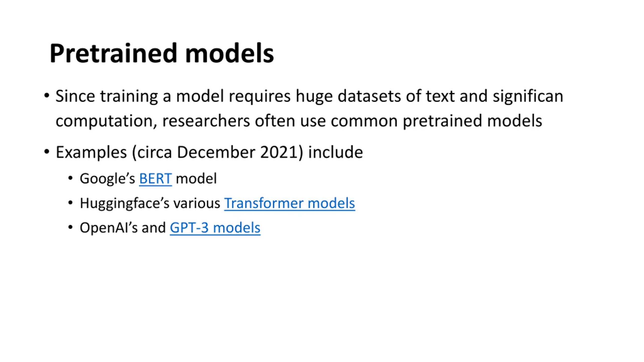Click the word 'Since' in first bullet
The height and width of the screenshot is (362, 644).
(75, 96)
